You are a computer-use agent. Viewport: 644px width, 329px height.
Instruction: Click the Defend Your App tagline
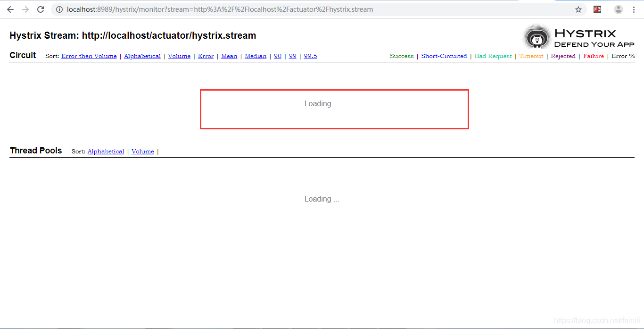tap(594, 44)
